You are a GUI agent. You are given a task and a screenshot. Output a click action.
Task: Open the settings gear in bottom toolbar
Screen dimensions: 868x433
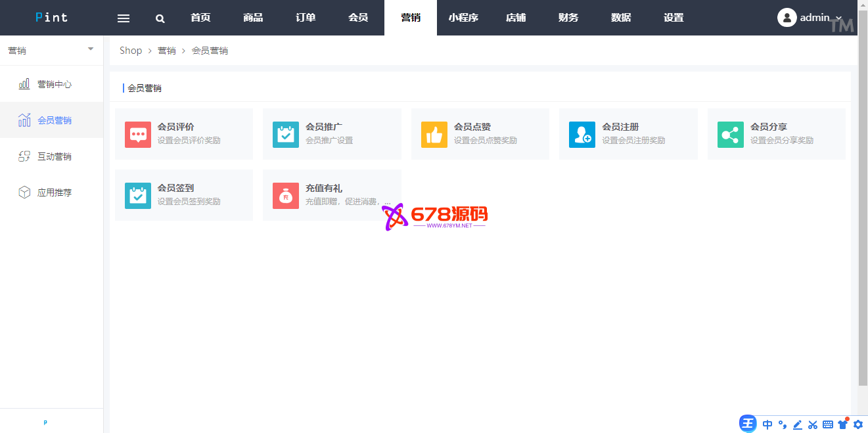coord(857,424)
